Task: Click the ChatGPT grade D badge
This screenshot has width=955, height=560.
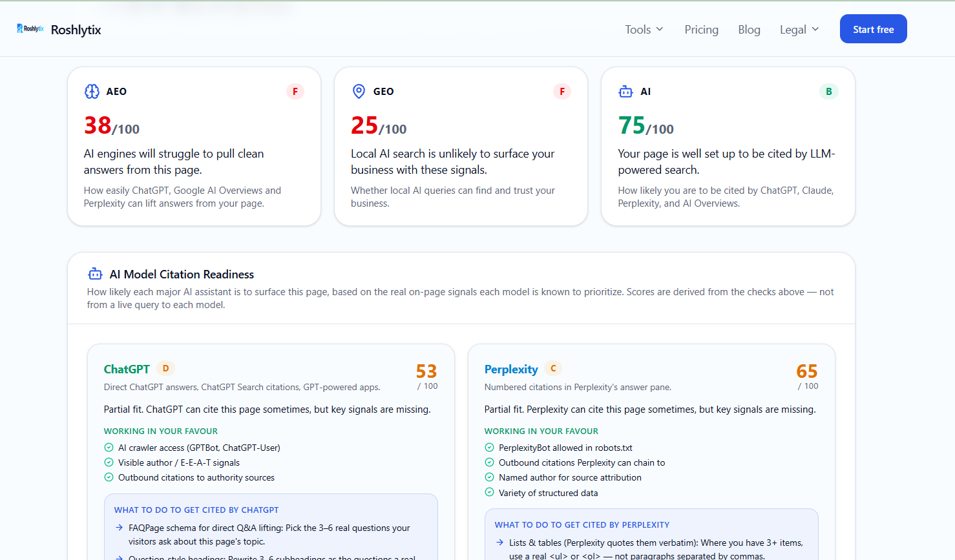Action: [x=165, y=368]
